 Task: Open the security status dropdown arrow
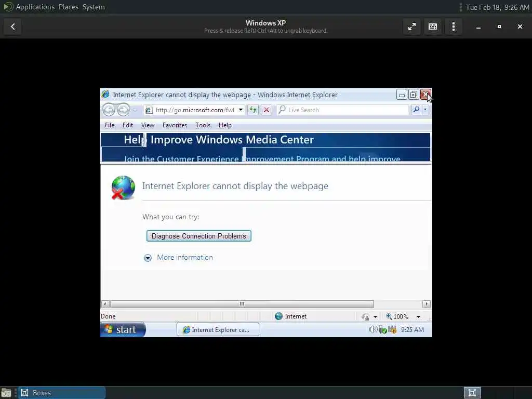(375, 317)
